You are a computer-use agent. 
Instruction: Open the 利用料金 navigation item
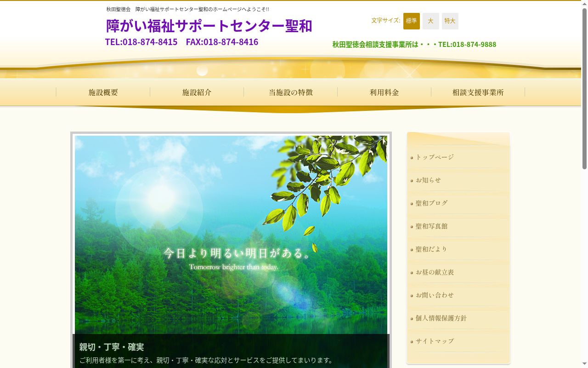click(384, 92)
